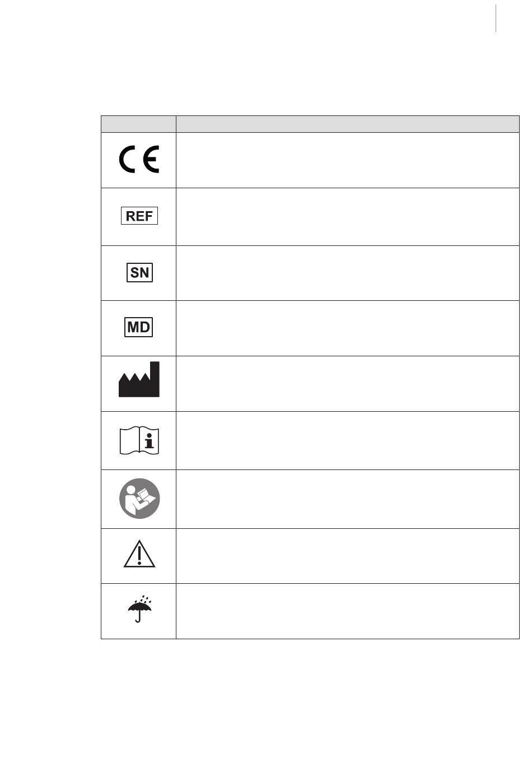This screenshot has width=532, height=772.
Task: Select the blank cell next to MD symbol
Action: (x=348, y=328)
